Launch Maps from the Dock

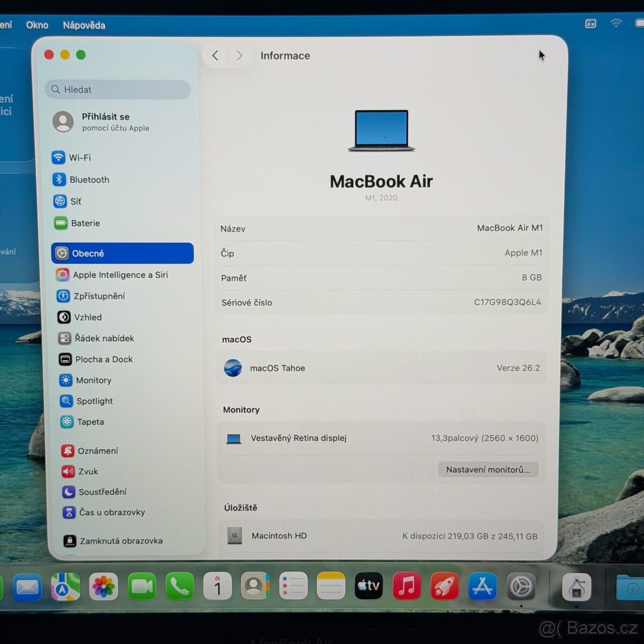tap(65, 587)
